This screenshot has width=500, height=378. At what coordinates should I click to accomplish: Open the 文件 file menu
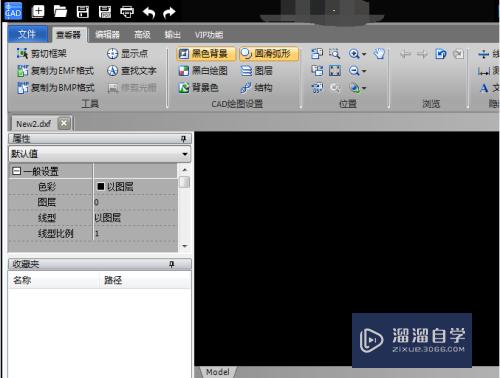pos(27,34)
